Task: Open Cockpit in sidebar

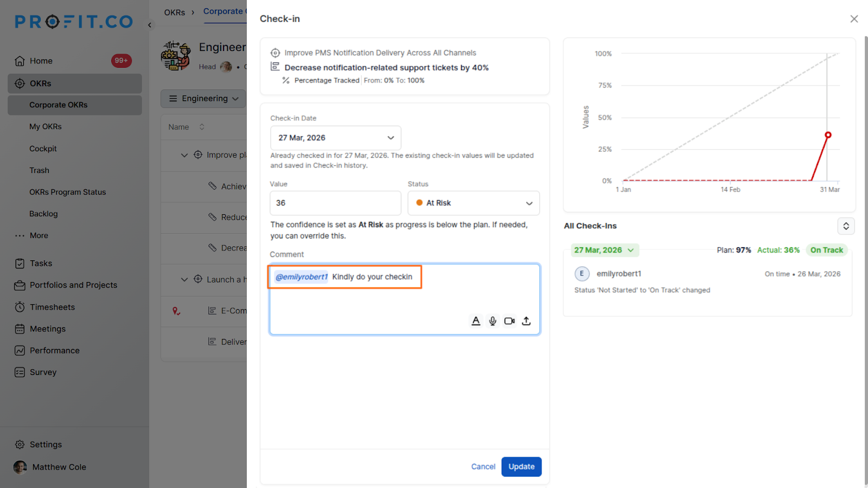Action: point(43,149)
